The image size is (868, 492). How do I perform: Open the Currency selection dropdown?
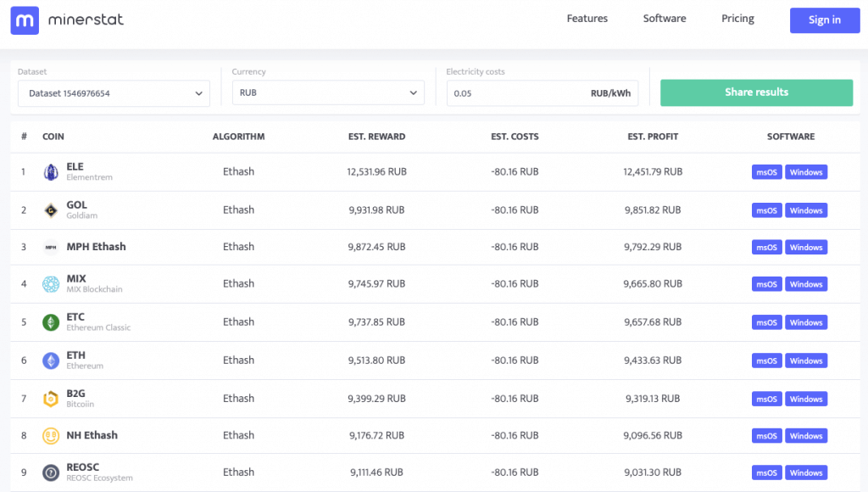(328, 93)
